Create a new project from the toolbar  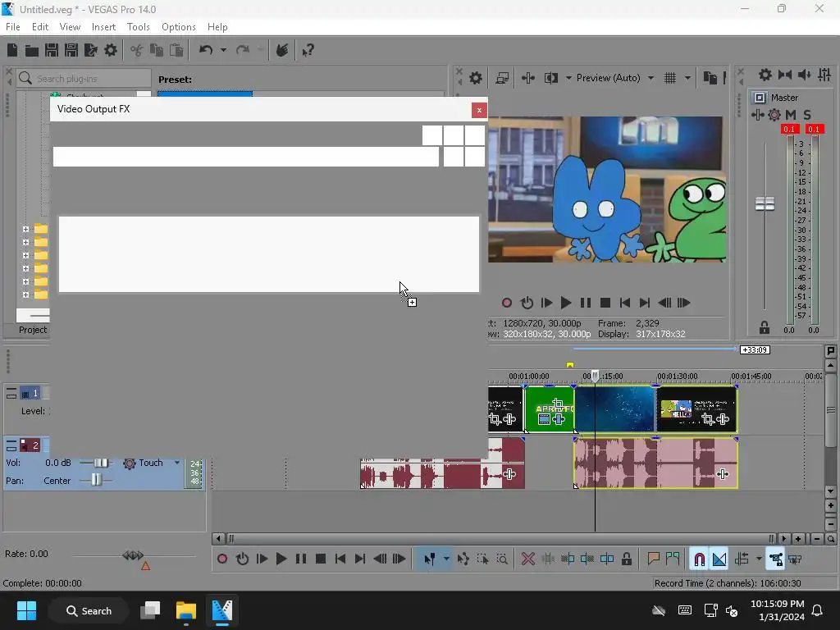tap(12, 50)
